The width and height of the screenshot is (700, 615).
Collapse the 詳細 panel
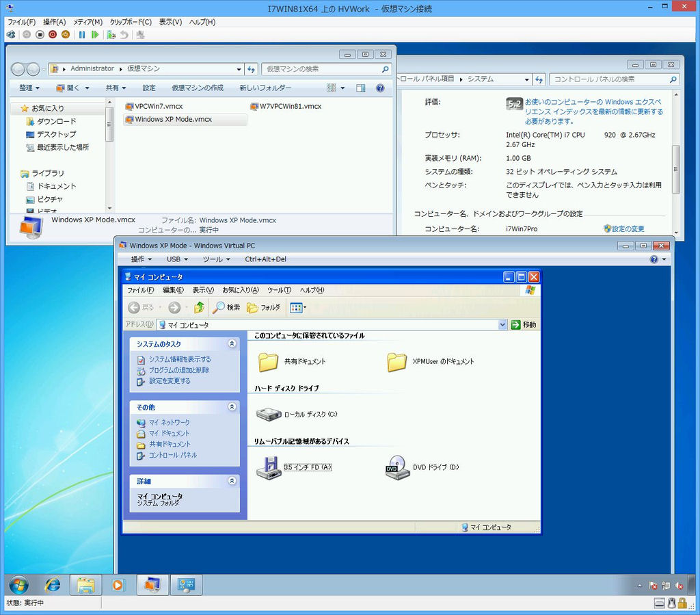click(232, 480)
